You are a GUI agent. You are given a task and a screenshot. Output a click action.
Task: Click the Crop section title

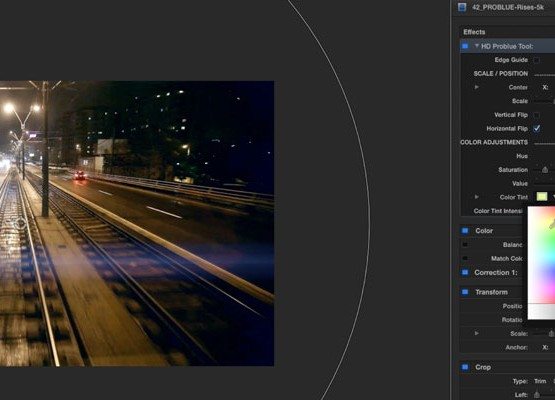click(483, 367)
